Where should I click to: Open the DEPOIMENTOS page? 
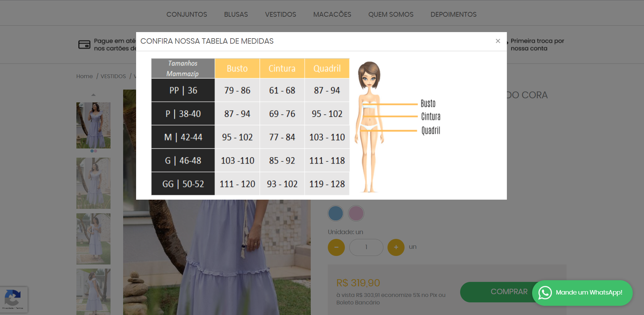pyautogui.click(x=453, y=14)
